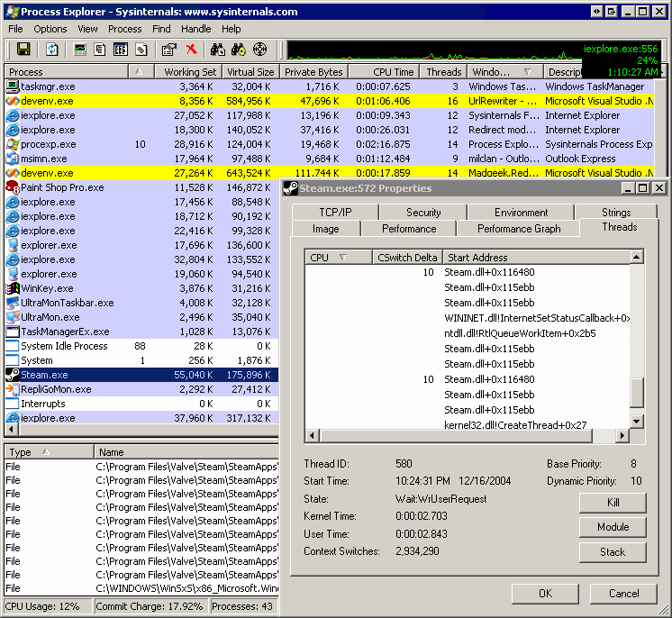Click the Steam icon in Properties title bar
Screen dimensions: 672x618
coord(291,188)
